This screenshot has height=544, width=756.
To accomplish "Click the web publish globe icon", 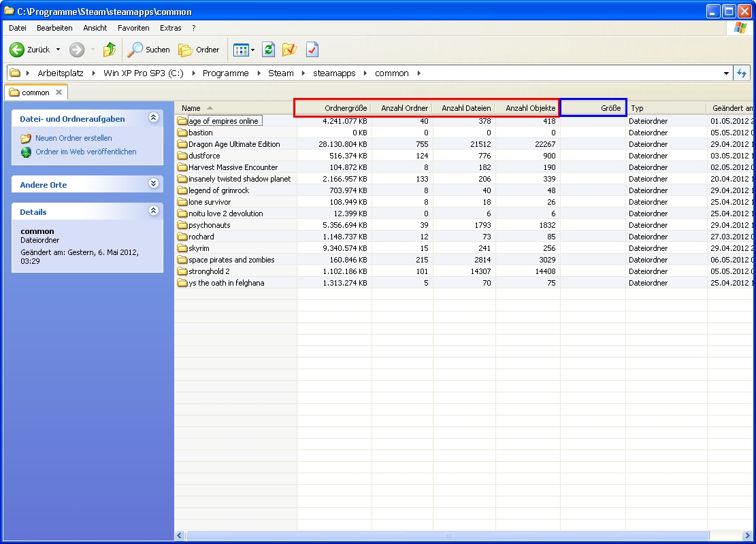I will point(26,152).
